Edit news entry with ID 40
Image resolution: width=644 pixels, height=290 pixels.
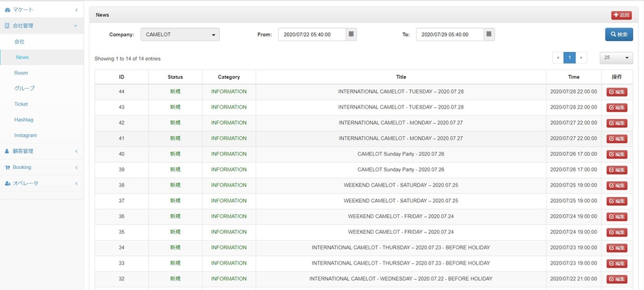point(617,155)
